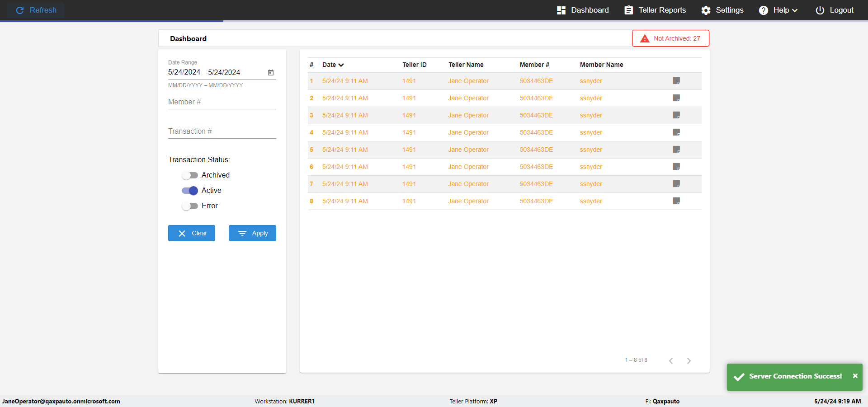Image resolution: width=868 pixels, height=407 pixels.
Task: Click the Teller ID column header
Action: [x=415, y=65]
